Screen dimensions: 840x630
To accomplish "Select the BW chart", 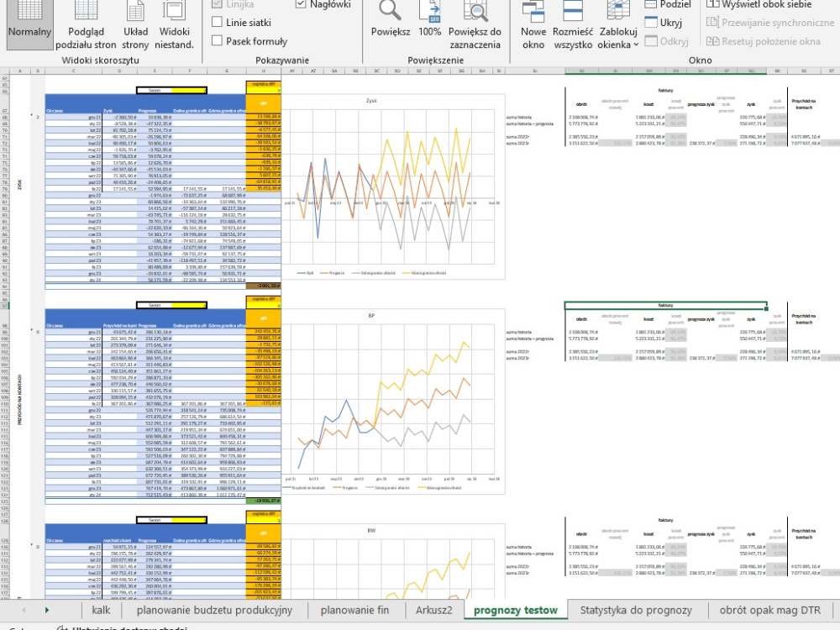I will [x=393, y=562].
